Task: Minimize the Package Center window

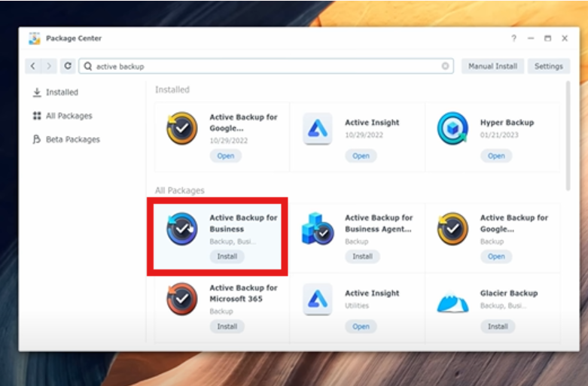Action: point(531,38)
